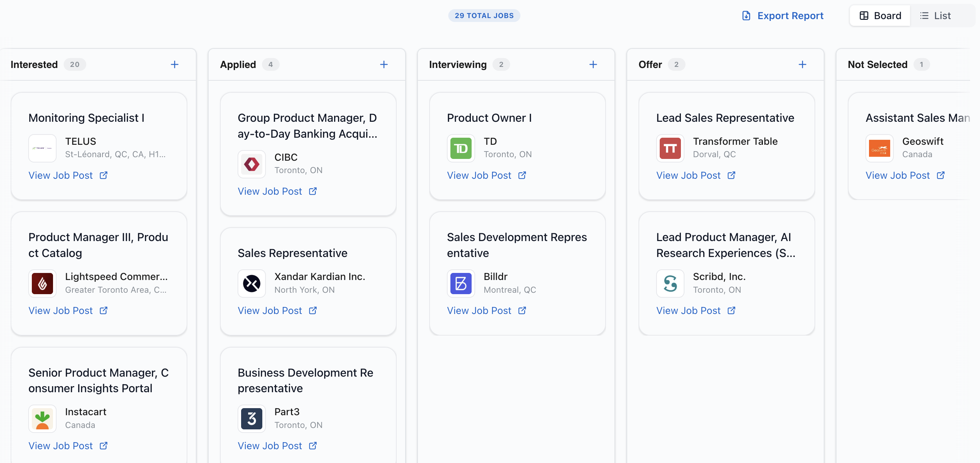Screen dimensions: 980x463
Task: Click the Instacart carrot logo
Action: point(42,418)
